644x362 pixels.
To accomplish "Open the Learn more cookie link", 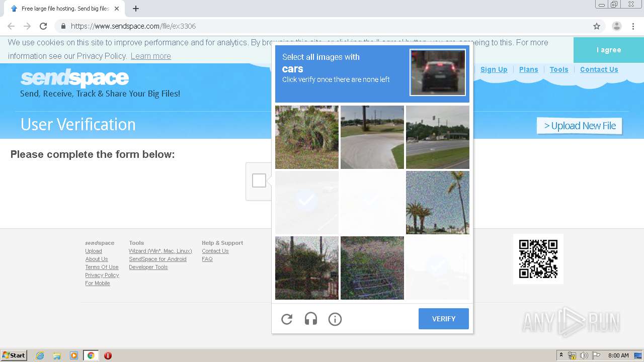I will pos(151,56).
